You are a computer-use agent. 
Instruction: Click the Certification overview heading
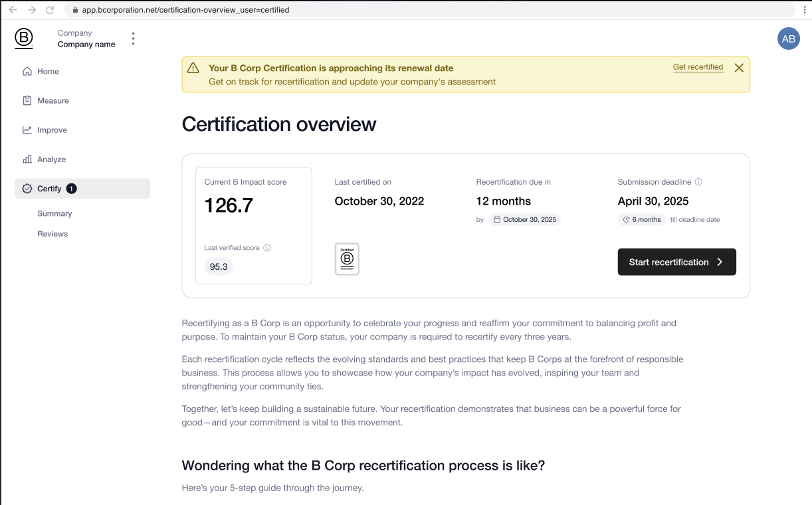coord(279,124)
